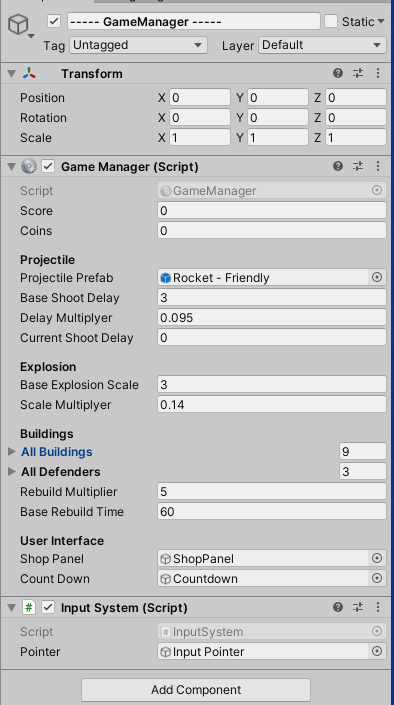
Task: Click the Rotation Z field
Action: click(x=355, y=118)
